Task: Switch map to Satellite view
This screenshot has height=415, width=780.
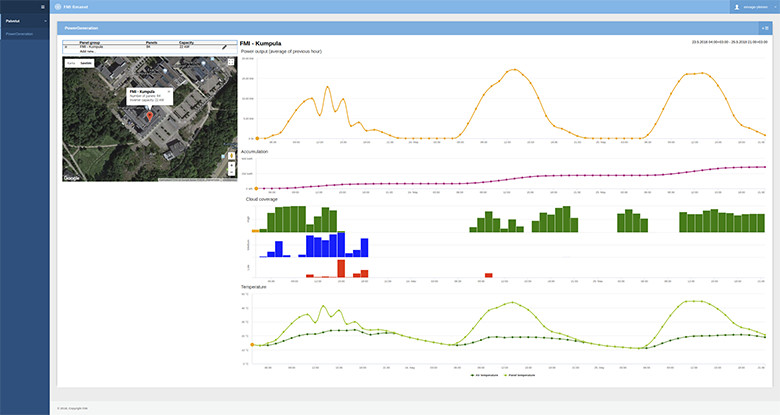Action: coord(87,62)
